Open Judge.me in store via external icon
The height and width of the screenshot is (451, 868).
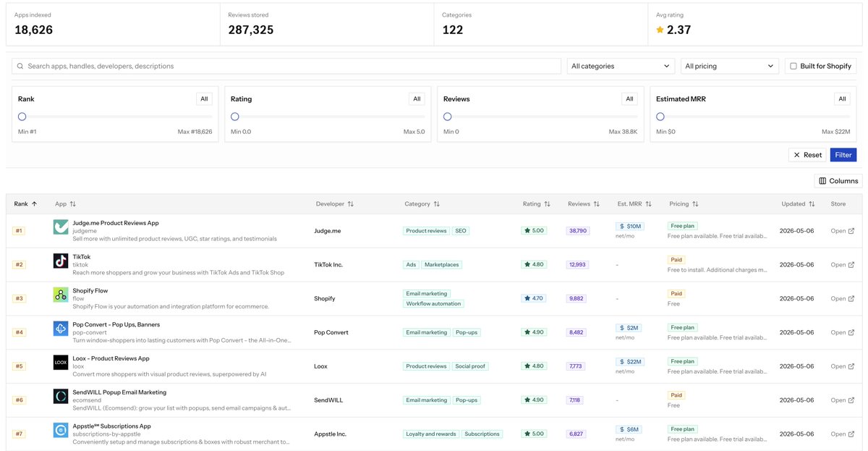click(x=851, y=231)
